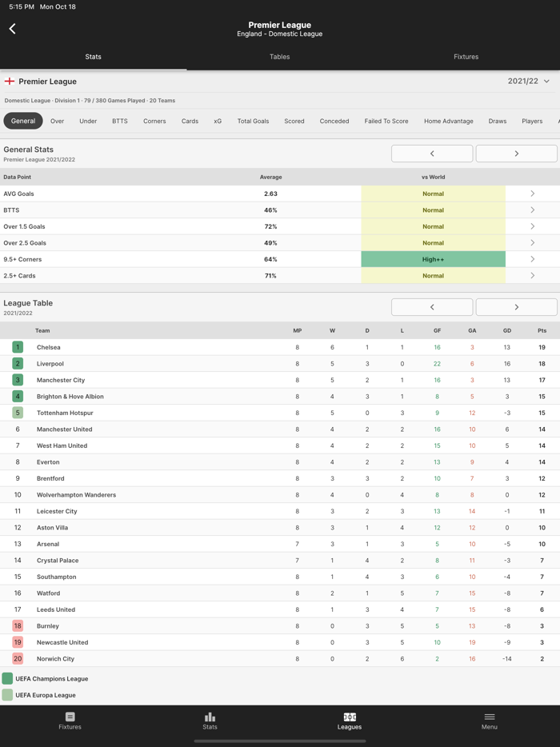Select the Corners filter

[154, 121]
